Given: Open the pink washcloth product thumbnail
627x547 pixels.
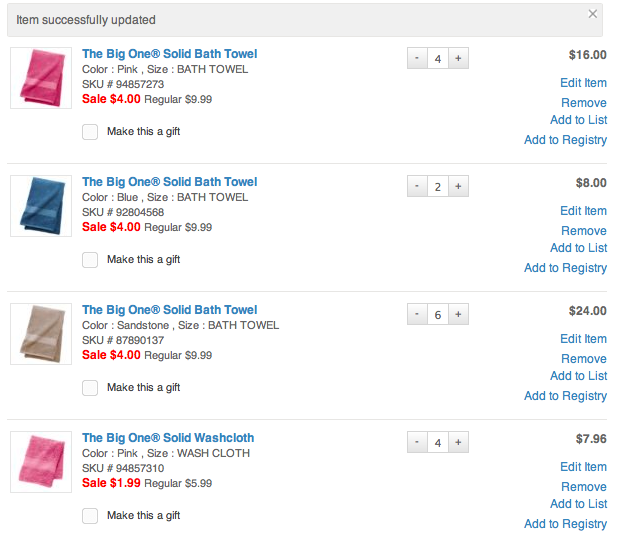Looking at the screenshot, I should pos(41,462).
